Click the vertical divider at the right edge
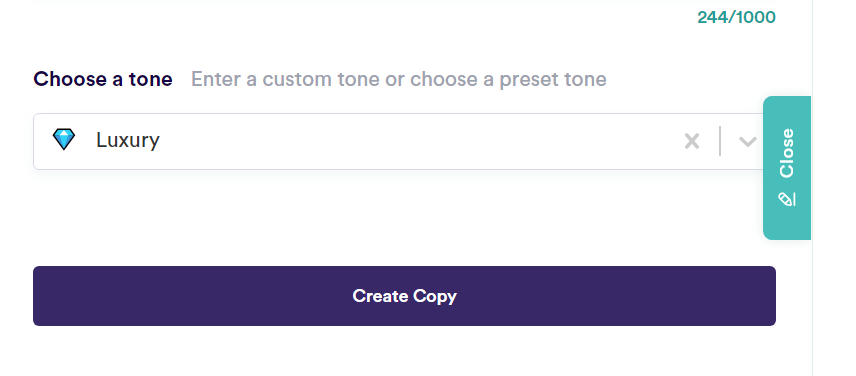856x376 pixels. tap(812, 188)
